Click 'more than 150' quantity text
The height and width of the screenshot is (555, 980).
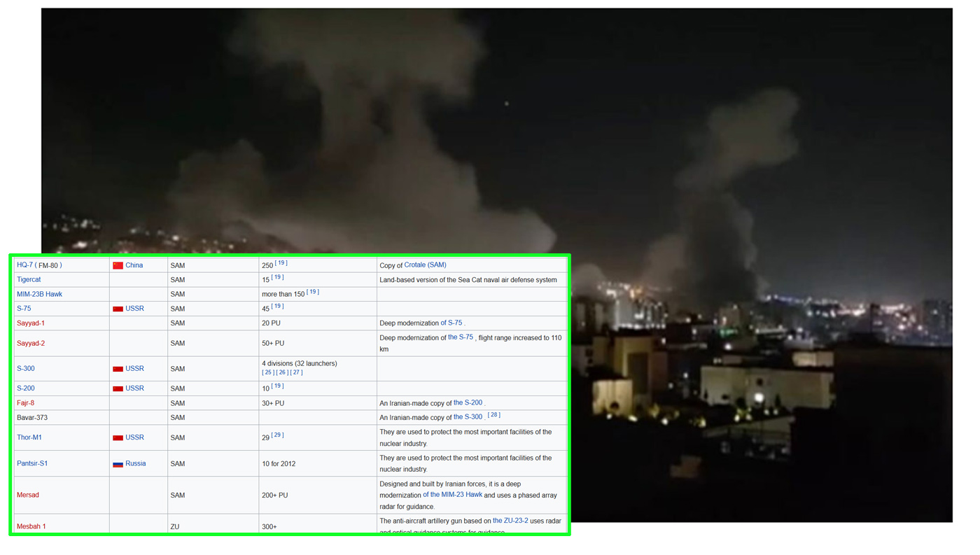283,294
